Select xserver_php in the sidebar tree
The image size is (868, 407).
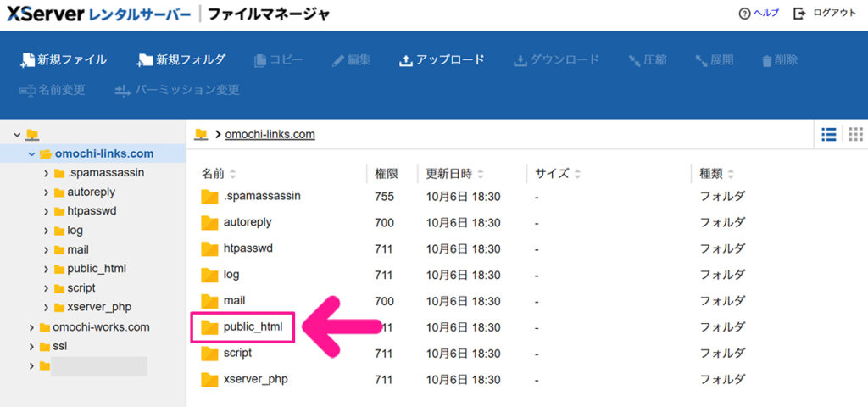click(98, 307)
